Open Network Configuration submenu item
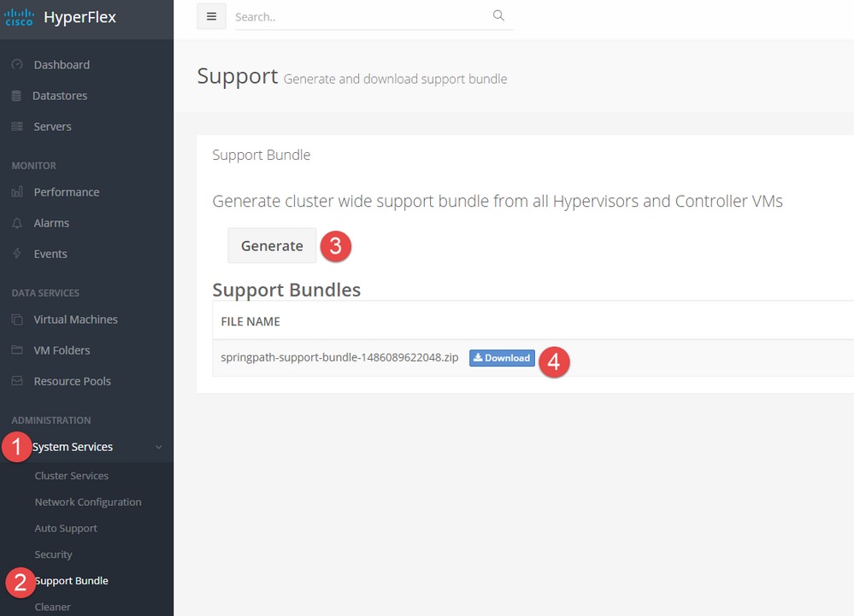 pos(88,502)
